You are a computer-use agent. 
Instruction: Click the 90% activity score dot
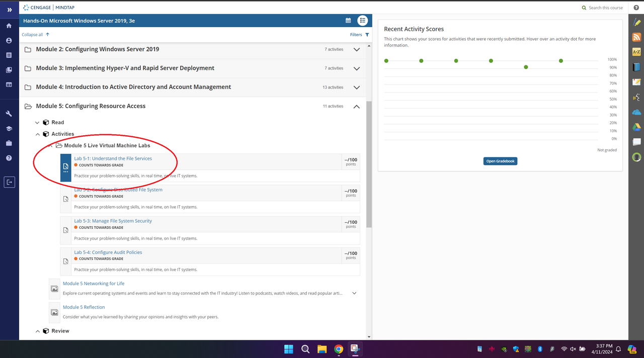pyautogui.click(x=526, y=67)
